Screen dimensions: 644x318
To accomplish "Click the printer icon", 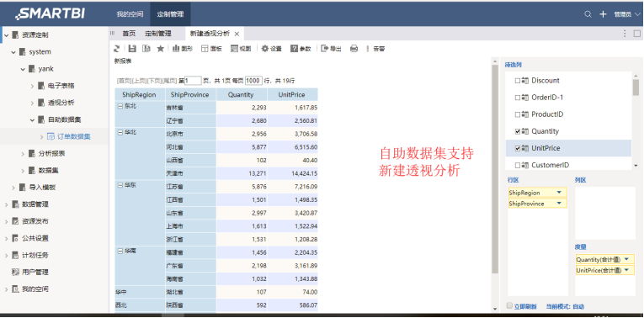I will 354,49.
